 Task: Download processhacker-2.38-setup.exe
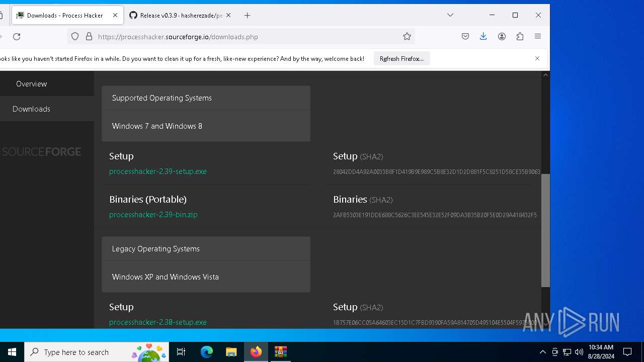coord(158,322)
